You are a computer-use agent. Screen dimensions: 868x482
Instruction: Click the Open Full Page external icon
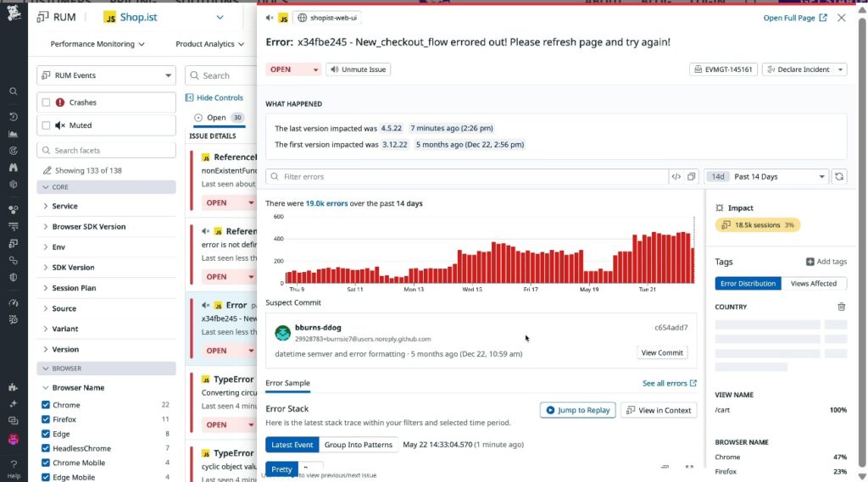(823, 18)
